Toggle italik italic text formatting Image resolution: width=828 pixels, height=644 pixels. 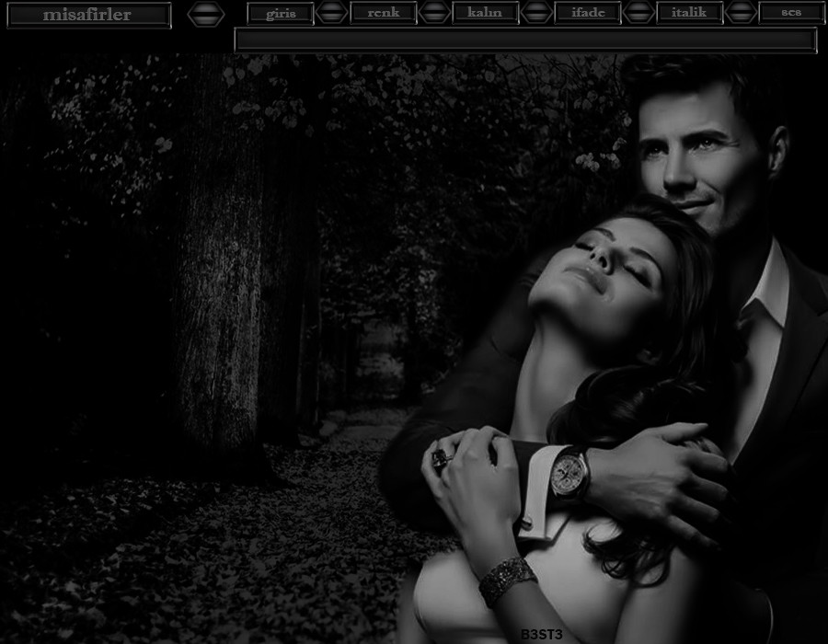tap(689, 13)
